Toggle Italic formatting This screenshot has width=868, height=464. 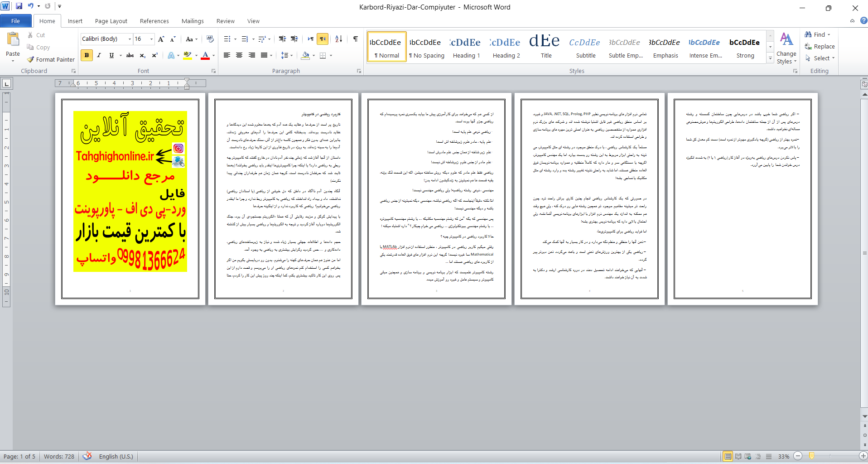[x=99, y=55]
